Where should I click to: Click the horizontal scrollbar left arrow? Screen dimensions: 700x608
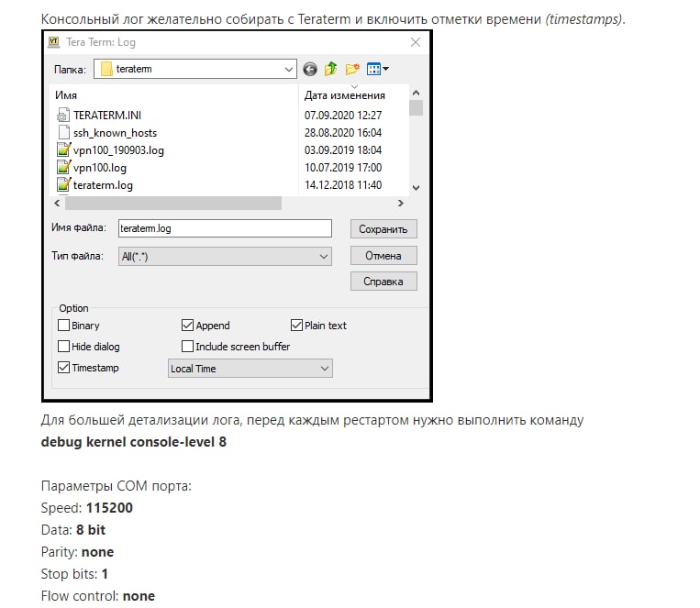tap(57, 203)
